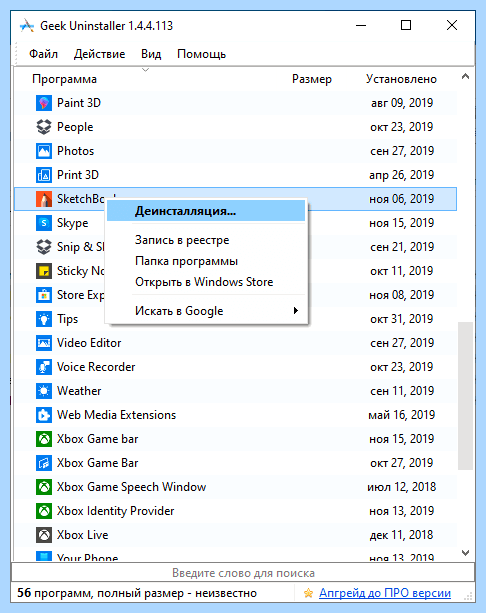The image size is (486, 613).
Task: Click the Snip & Sketch app icon
Action: pyautogui.click(x=44, y=247)
